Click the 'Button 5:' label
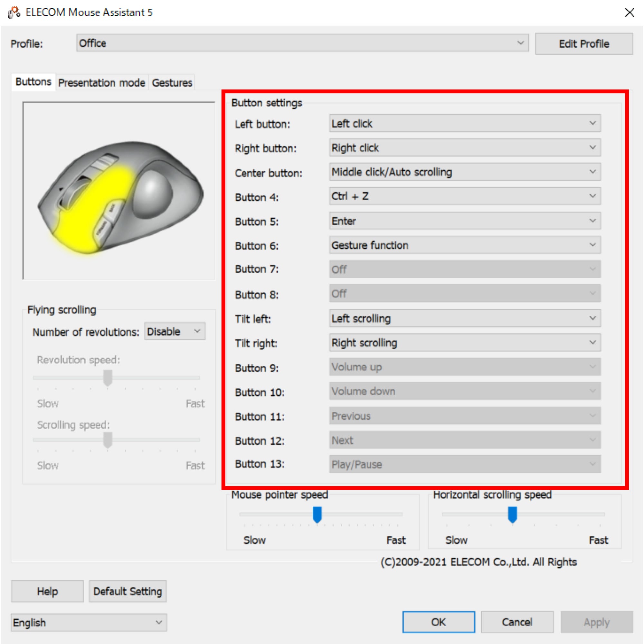The height and width of the screenshot is (644, 644). pyautogui.click(x=257, y=222)
